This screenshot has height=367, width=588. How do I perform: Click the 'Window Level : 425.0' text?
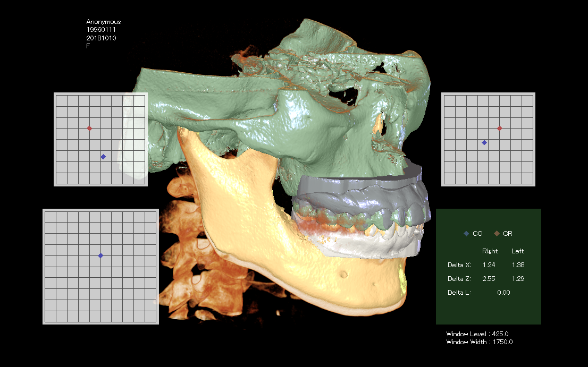pyautogui.click(x=477, y=334)
